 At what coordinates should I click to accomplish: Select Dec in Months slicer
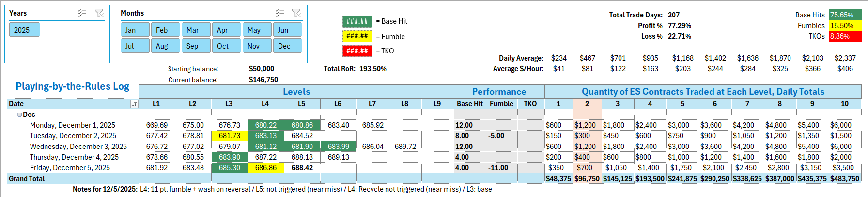coord(287,46)
